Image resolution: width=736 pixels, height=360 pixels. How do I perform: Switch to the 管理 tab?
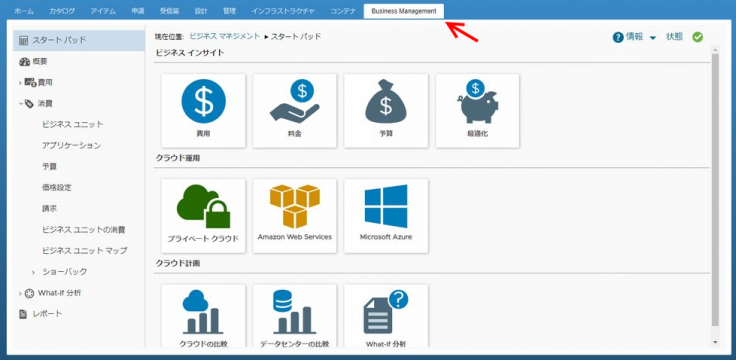click(230, 11)
